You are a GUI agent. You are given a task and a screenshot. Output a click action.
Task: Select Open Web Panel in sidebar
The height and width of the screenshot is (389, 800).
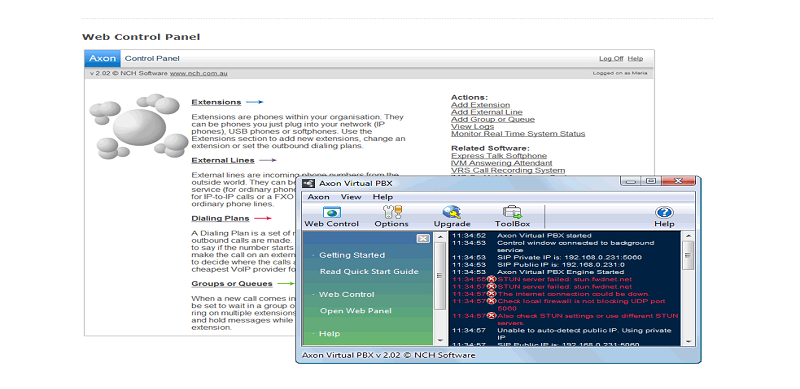(356, 311)
